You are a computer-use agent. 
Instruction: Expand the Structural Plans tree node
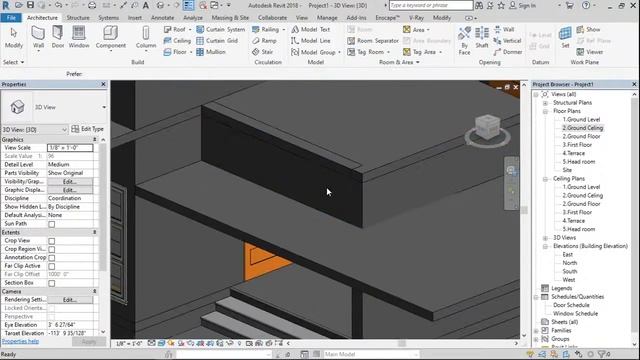click(545, 103)
